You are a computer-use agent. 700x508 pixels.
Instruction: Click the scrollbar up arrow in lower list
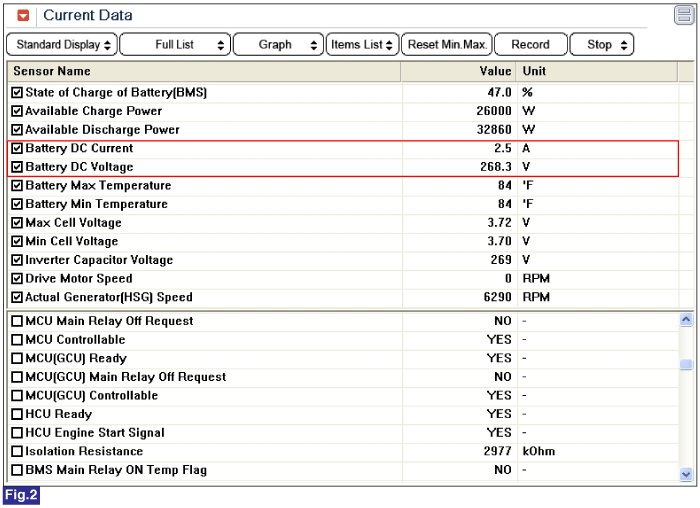(x=686, y=320)
